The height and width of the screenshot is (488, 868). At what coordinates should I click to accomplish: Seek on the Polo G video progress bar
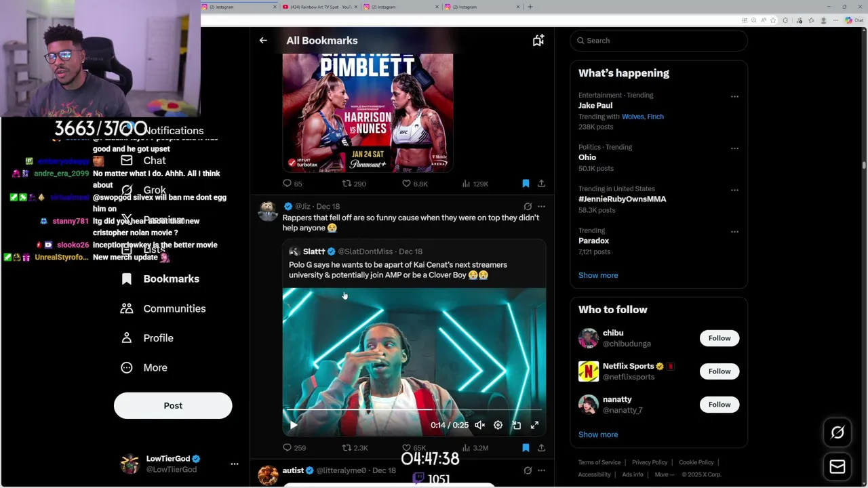414,410
